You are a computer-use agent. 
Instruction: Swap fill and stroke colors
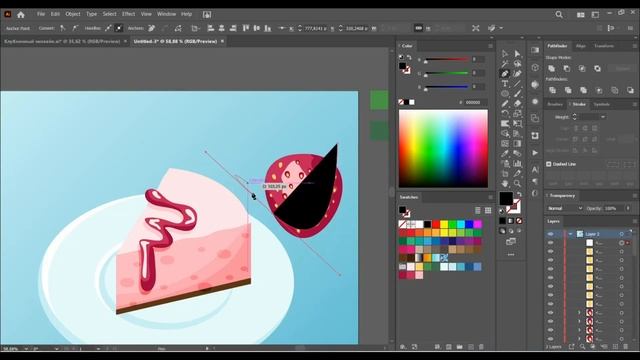[519, 195]
